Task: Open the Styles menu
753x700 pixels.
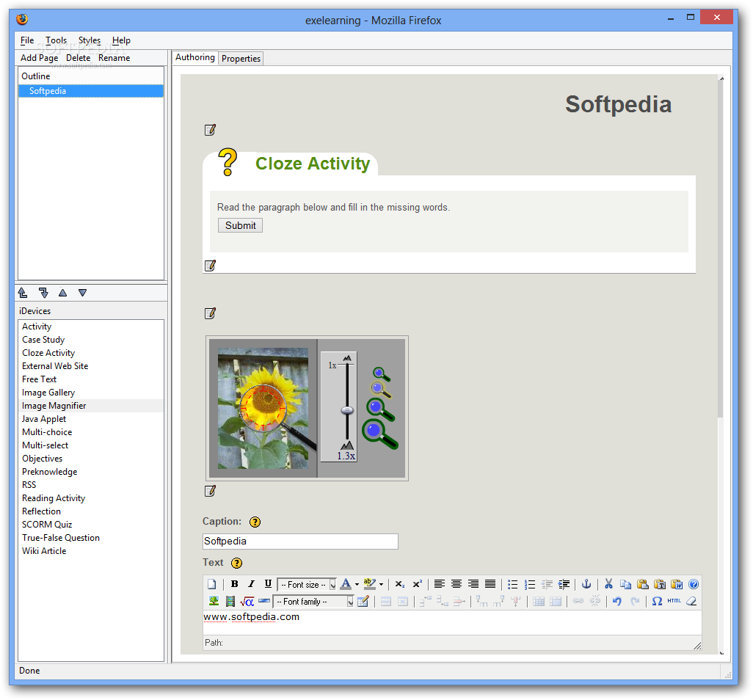Action: pyautogui.click(x=90, y=40)
